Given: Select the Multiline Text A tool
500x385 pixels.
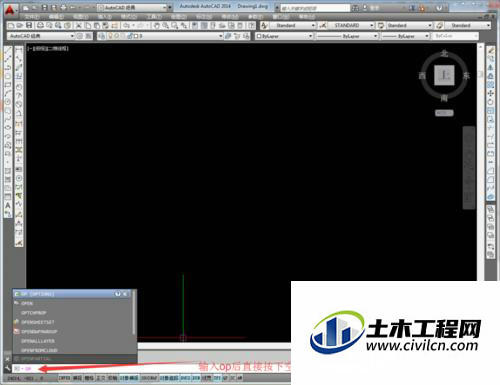Looking at the screenshot, I should (x=8, y=205).
